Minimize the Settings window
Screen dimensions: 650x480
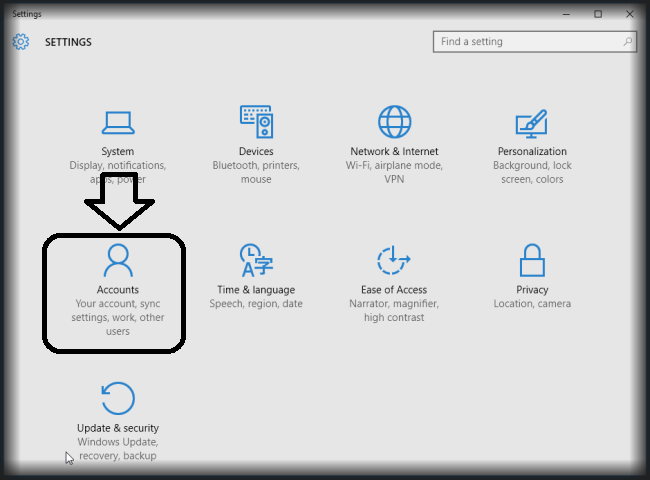point(566,14)
